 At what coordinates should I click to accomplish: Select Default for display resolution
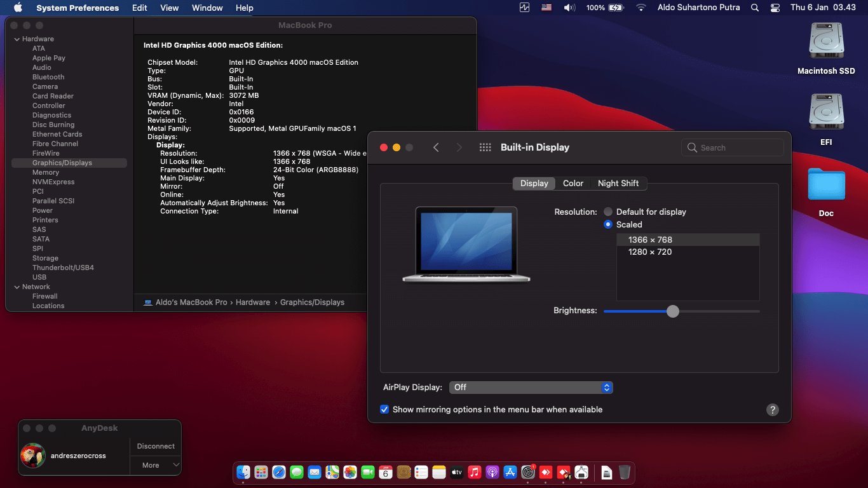[607, 212]
